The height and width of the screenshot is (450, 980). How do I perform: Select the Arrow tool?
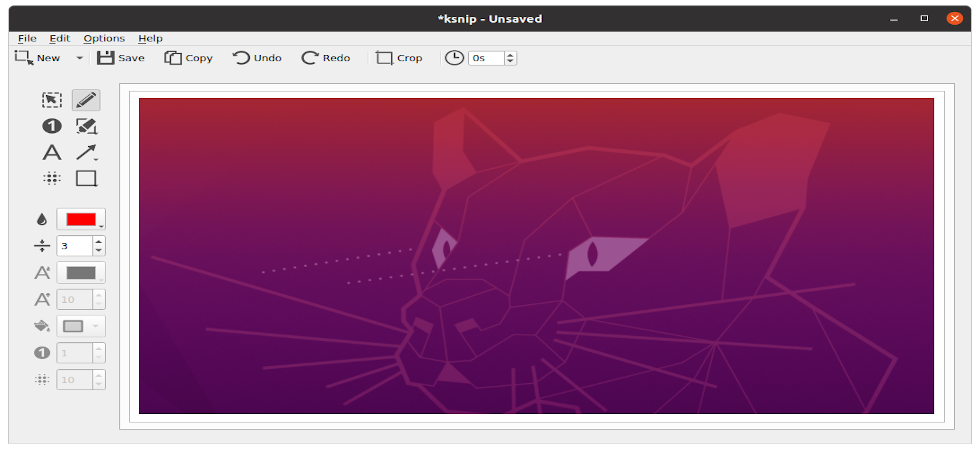tap(86, 152)
